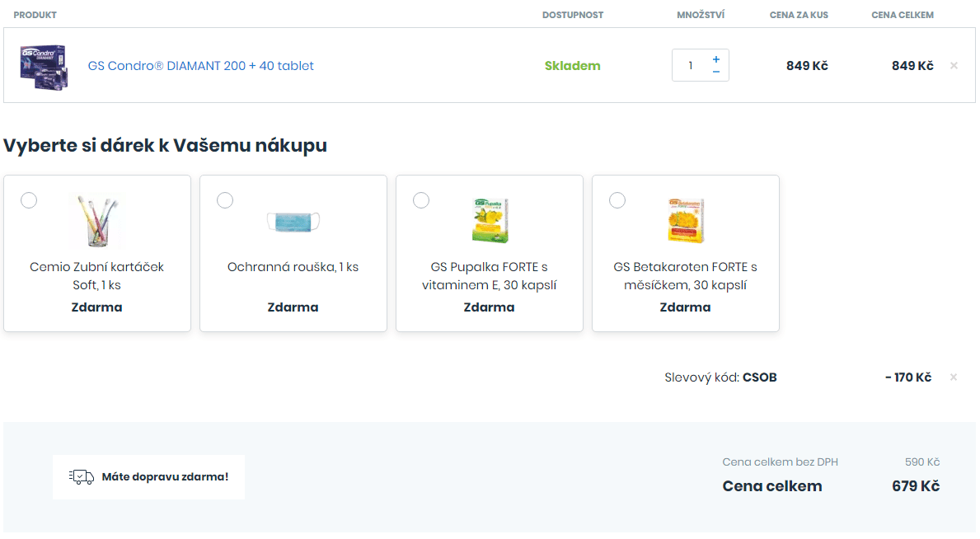Click the GS Betakaroten box image

coord(686,220)
